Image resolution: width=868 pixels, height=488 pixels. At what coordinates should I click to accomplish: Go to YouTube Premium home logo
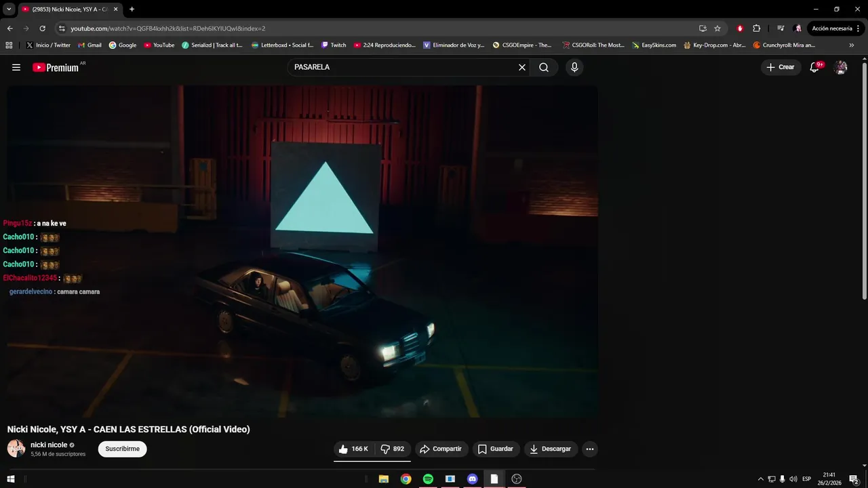click(x=56, y=67)
